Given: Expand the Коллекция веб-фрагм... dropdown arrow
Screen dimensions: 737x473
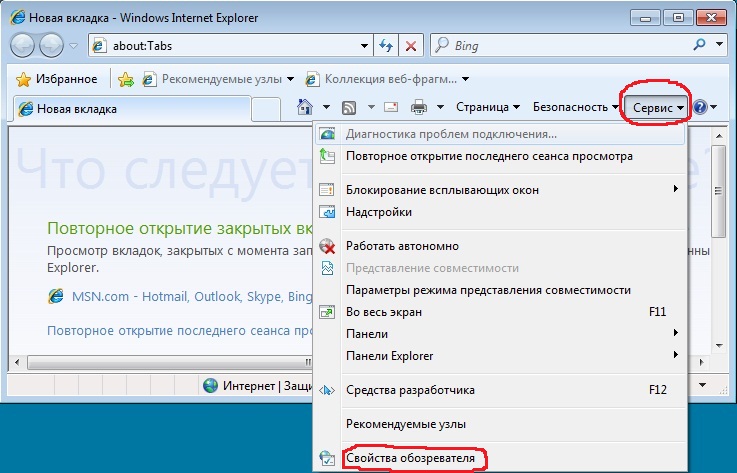Looking at the screenshot, I should (465, 79).
